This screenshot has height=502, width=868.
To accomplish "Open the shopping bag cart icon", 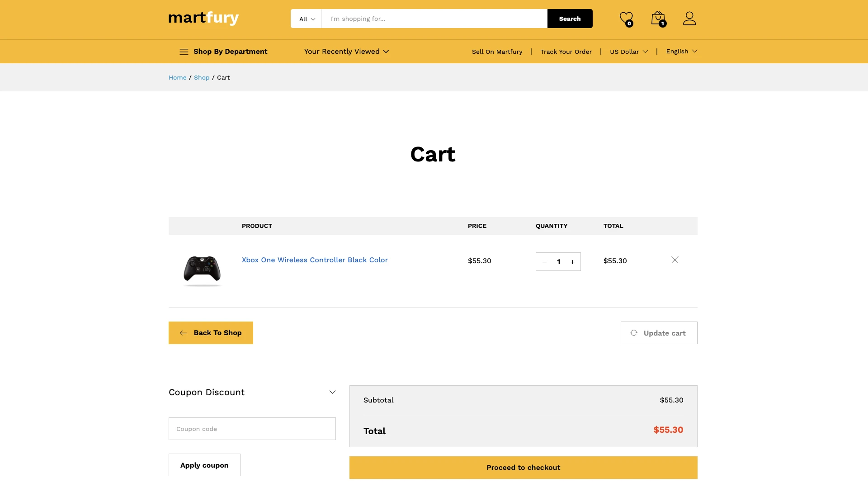I will pos(658,19).
